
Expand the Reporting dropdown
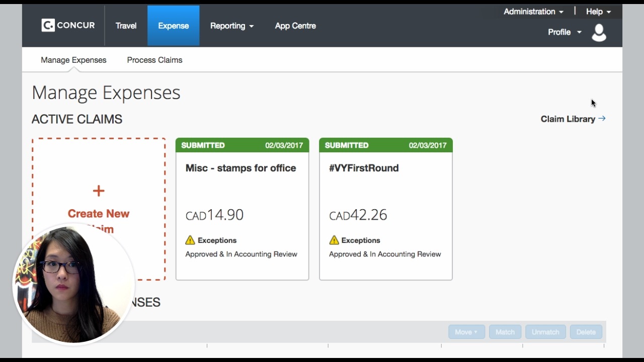(232, 26)
